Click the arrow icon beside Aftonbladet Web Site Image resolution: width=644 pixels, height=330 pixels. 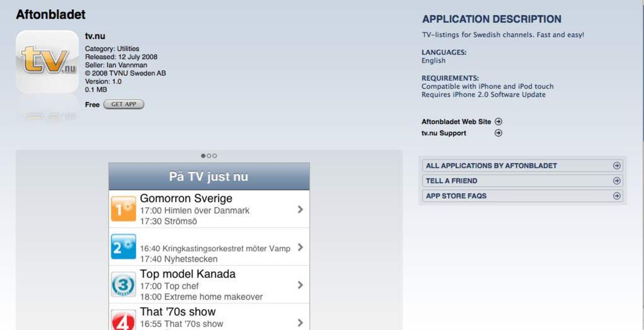tap(498, 121)
